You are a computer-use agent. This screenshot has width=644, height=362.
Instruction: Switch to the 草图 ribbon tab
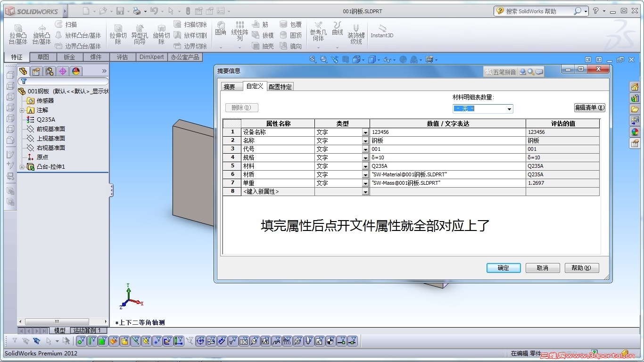tap(43, 57)
